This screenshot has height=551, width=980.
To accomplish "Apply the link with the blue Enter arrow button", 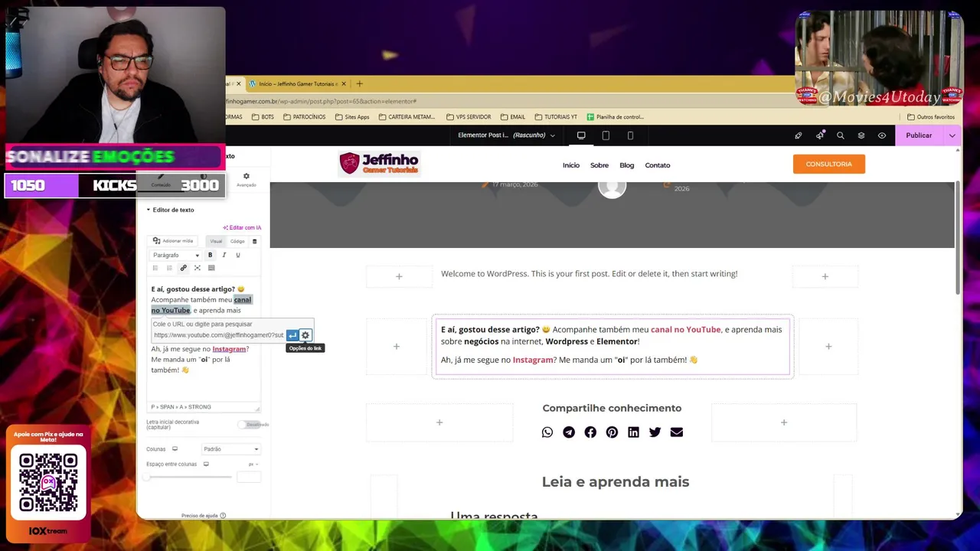I will click(292, 335).
